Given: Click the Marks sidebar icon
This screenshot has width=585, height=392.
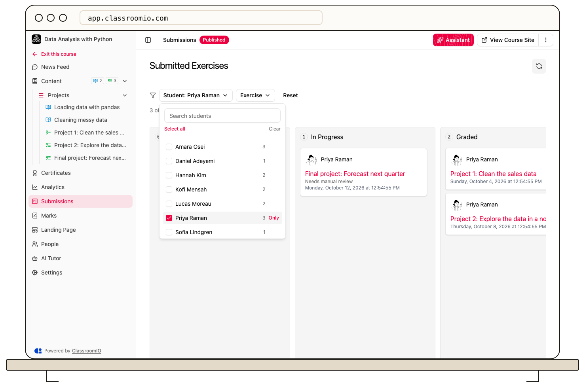Looking at the screenshot, I should tap(35, 216).
